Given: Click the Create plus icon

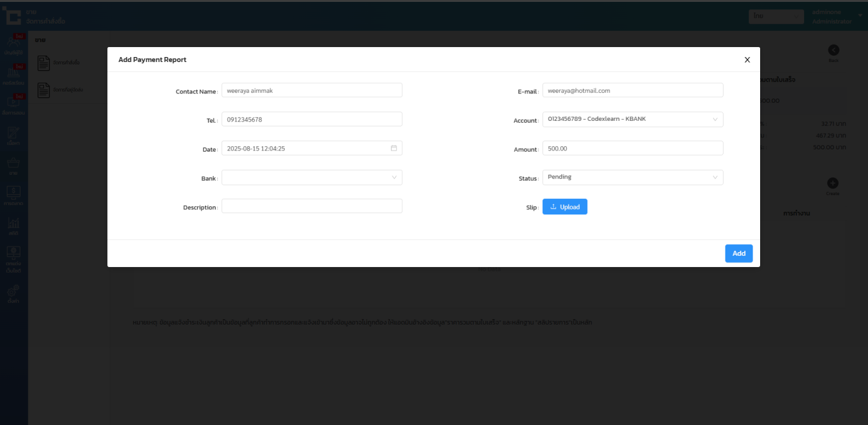Looking at the screenshot, I should (x=833, y=183).
